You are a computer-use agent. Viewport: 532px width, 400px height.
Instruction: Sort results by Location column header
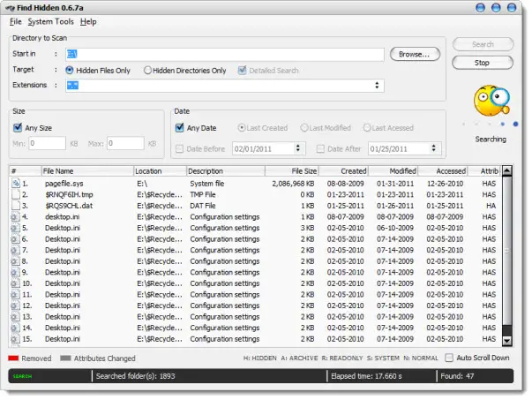click(x=160, y=171)
